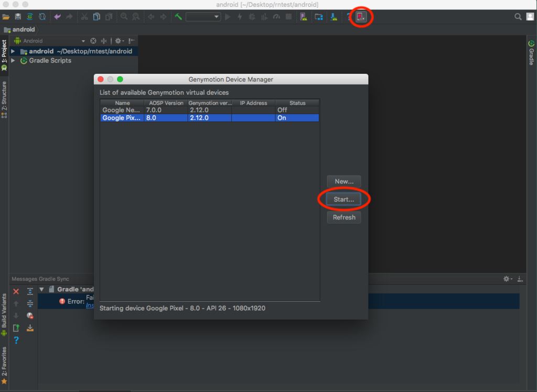Click the Navigate Back arrow icon
This screenshot has width=537, height=392.
tap(151, 17)
